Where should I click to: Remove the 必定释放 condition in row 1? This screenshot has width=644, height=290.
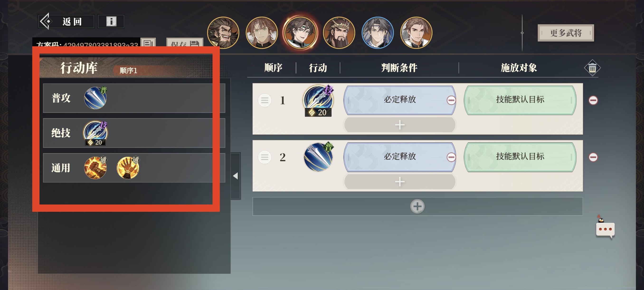[451, 100]
